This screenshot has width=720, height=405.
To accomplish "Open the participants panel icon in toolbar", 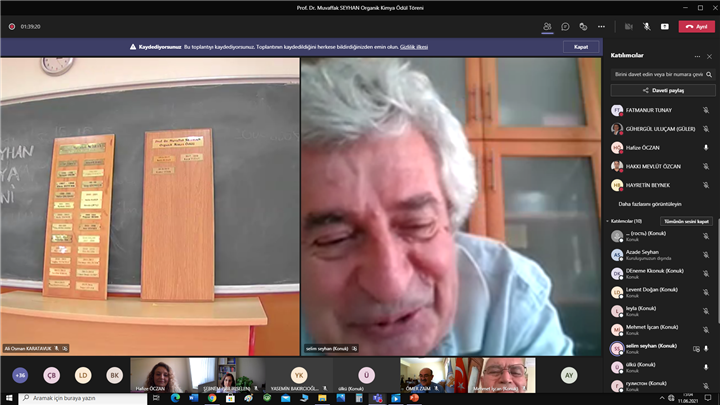I will tap(547, 26).
